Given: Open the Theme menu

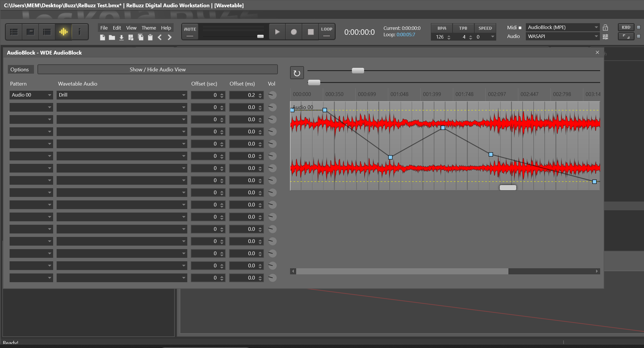Looking at the screenshot, I should click(149, 28).
